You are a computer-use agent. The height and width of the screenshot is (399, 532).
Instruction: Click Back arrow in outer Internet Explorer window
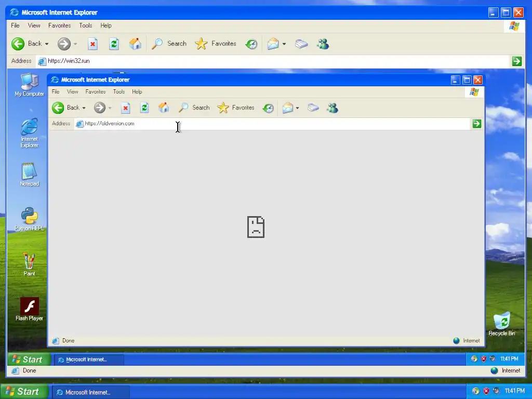tap(18, 44)
